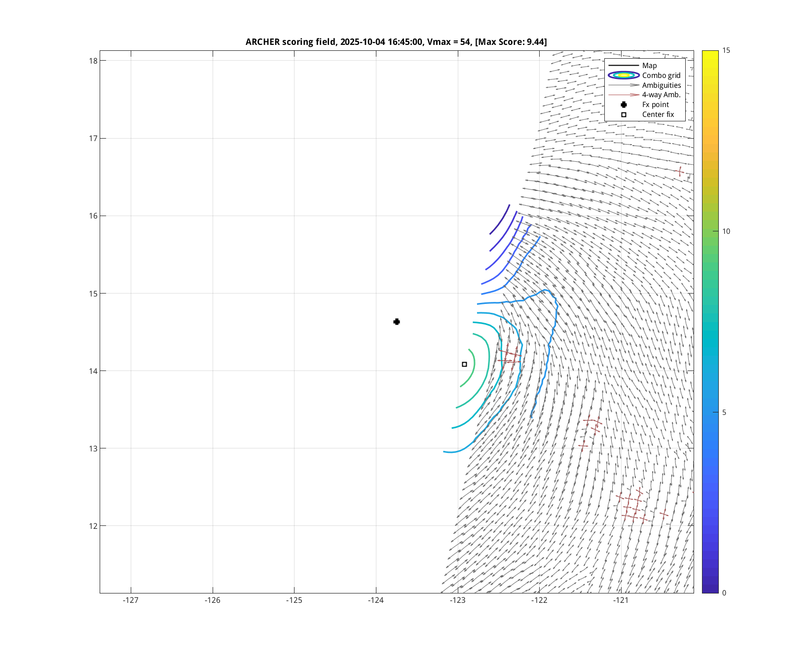Click the colorbar tick label 10
Image resolution: width=812 pixels, height=666 pixels.
tap(726, 231)
